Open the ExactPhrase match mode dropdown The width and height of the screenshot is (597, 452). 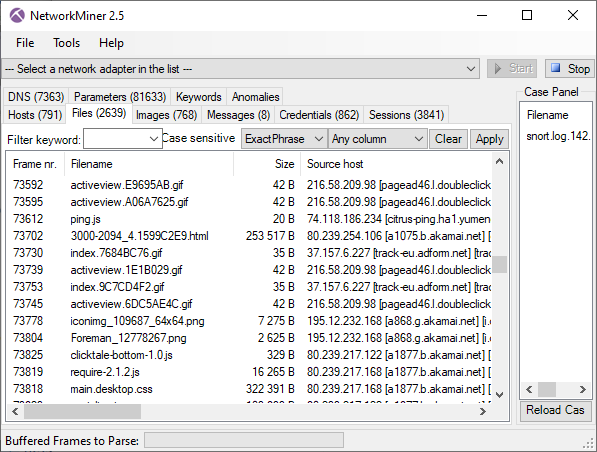coord(284,139)
